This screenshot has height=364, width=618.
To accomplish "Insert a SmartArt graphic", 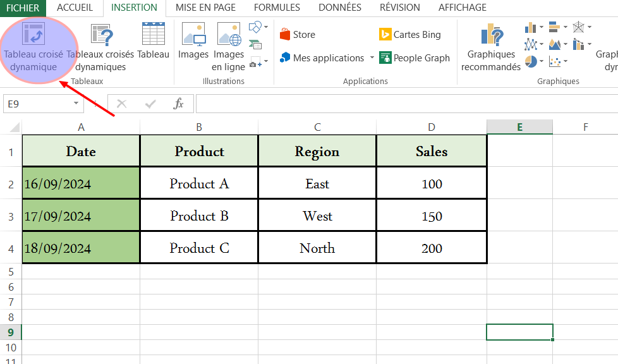I will (255, 44).
